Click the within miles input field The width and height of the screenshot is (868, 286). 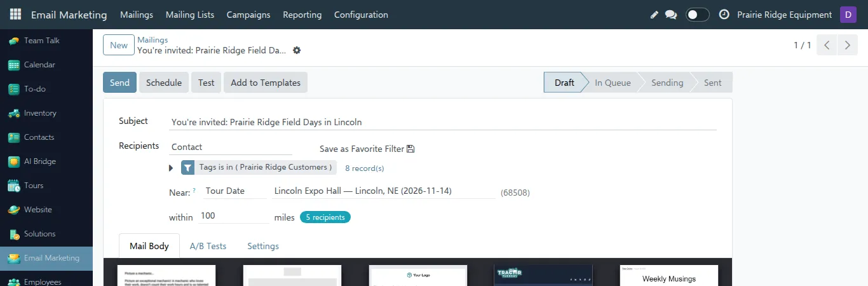coord(234,216)
